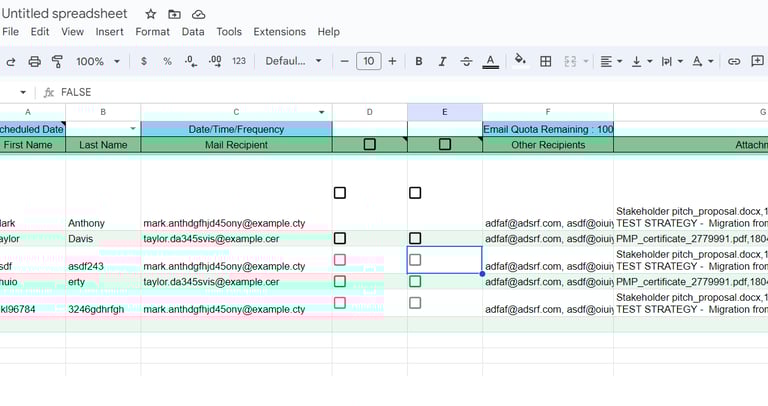Open vertical align dropdown
The height and width of the screenshot is (406, 768).
(x=642, y=61)
